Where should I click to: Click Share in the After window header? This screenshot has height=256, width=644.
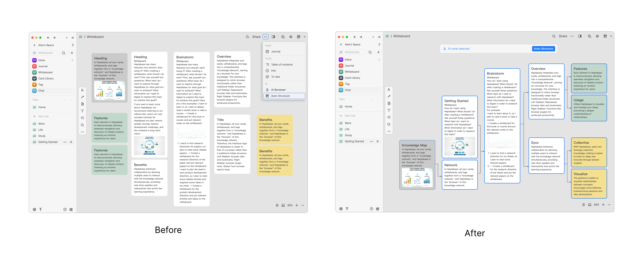point(563,36)
